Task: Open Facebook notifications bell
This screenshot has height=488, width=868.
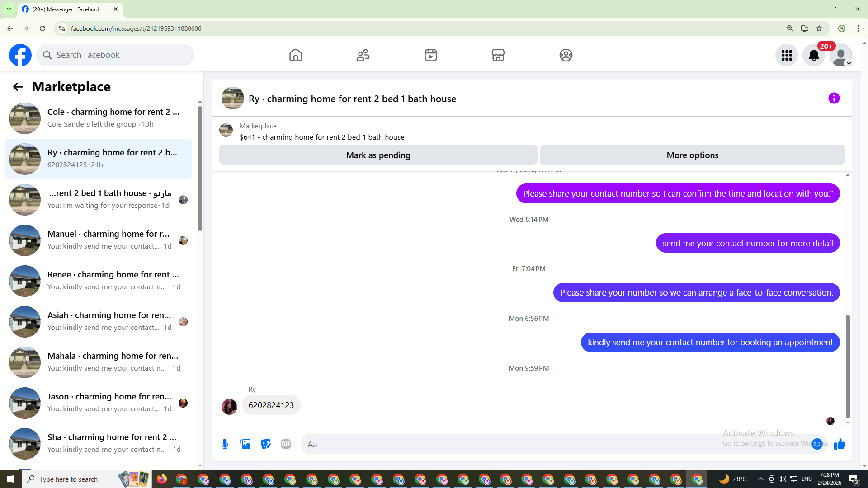Action: 813,55
